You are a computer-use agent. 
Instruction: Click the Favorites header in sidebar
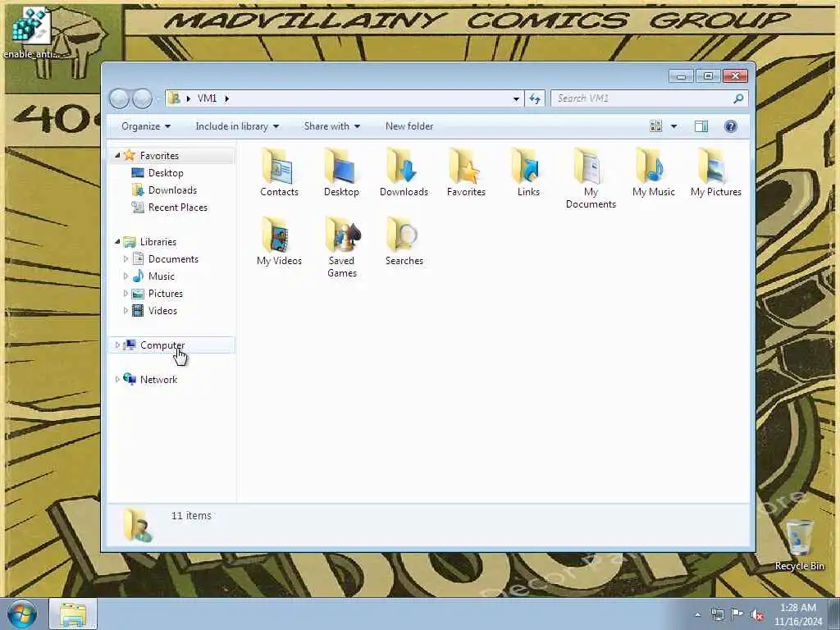[159, 155]
